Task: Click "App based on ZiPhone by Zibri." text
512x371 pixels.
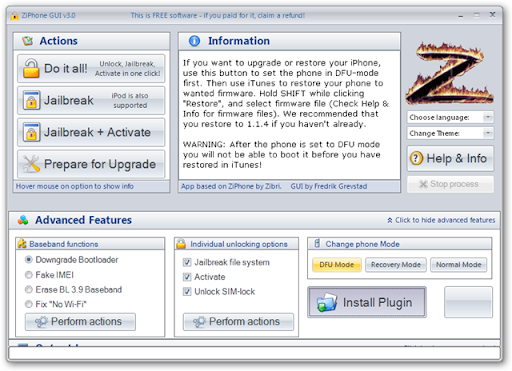Action: coord(231,186)
